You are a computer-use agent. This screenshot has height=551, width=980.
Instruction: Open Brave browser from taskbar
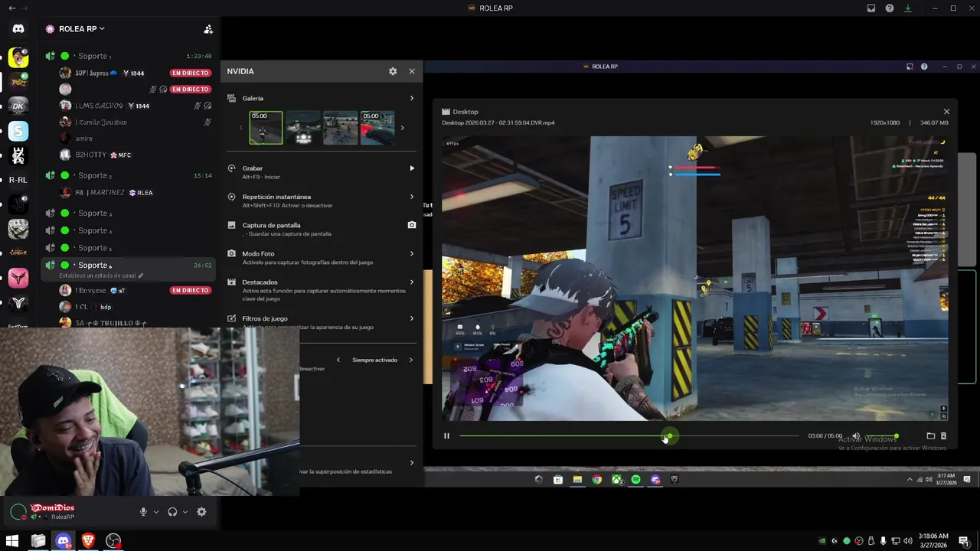point(88,541)
